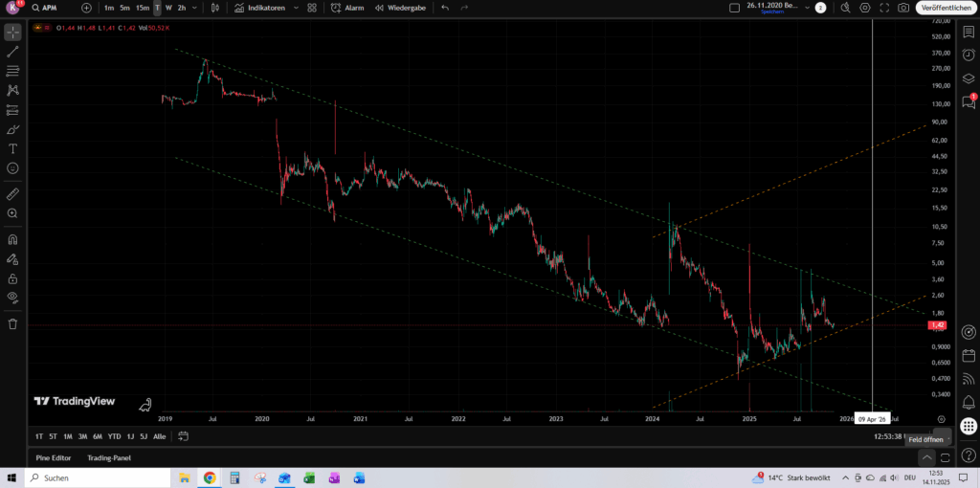Viewport: 980px width, 488px height.
Task: Switch to the Trading-Panel tab
Action: tap(109, 457)
